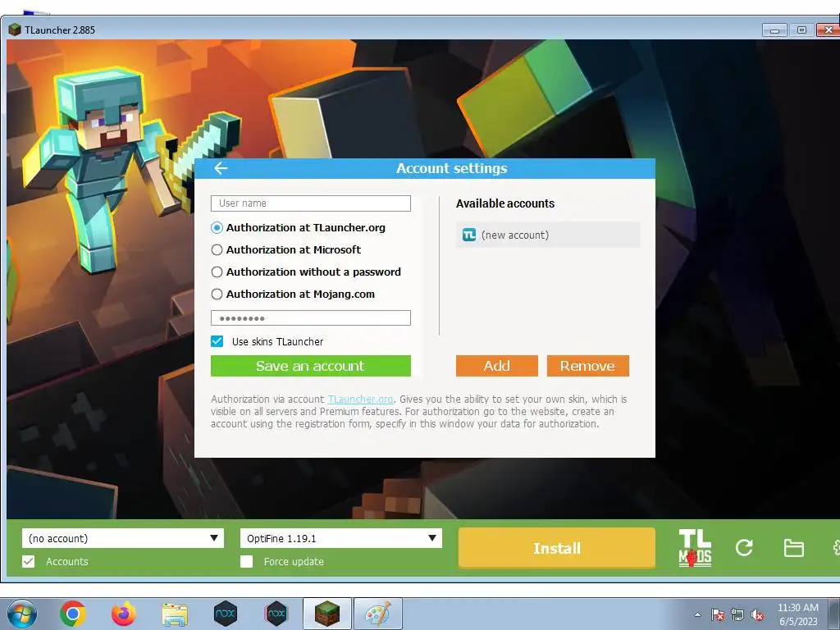Open the TLauncher.org link in description
This screenshot has height=630, width=840.
pos(360,399)
